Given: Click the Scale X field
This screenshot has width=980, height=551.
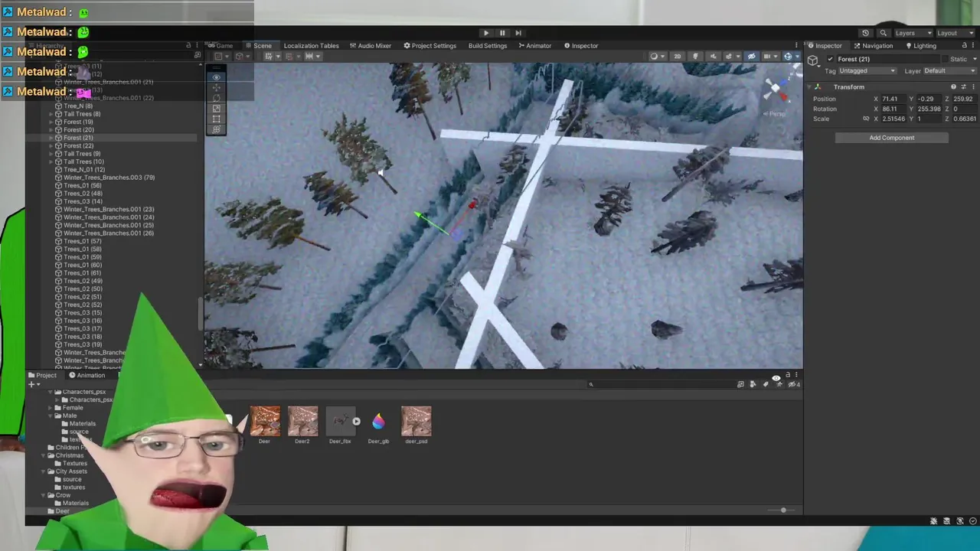Looking at the screenshot, I should pyautogui.click(x=893, y=119).
